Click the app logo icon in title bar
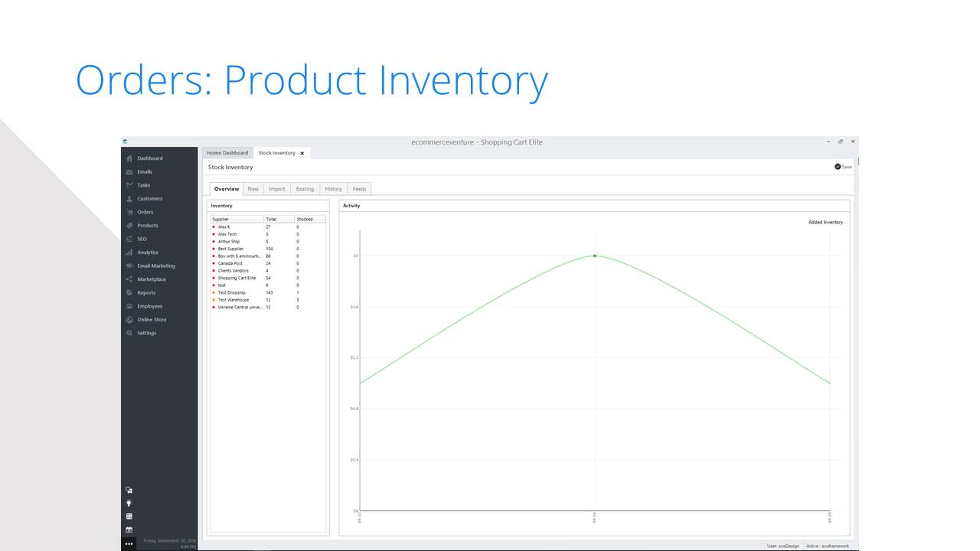Screen dimensions: 980x551 pos(125,142)
